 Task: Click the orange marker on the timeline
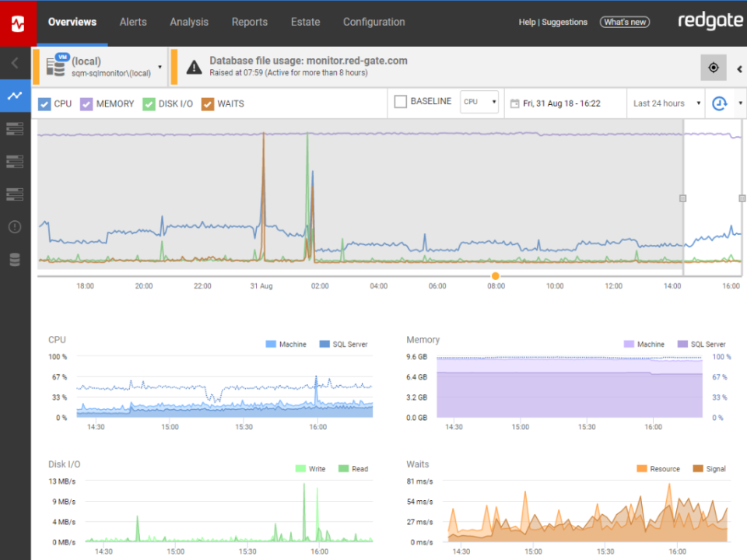click(x=496, y=276)
